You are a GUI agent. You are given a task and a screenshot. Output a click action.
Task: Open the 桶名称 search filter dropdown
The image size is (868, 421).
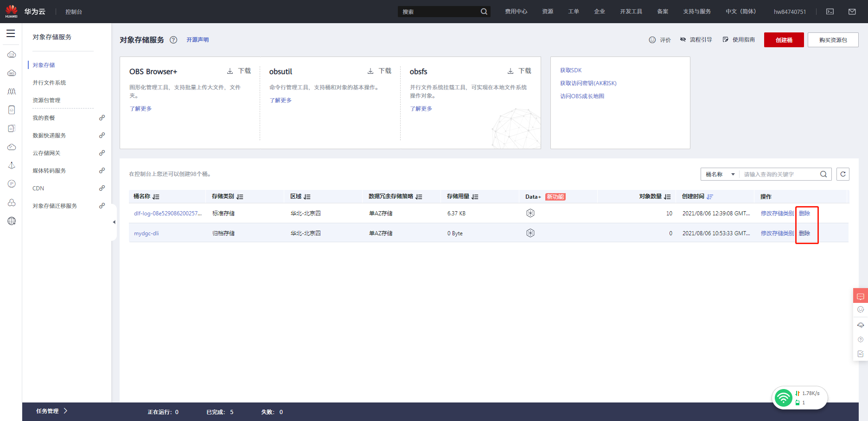point(720,174)
